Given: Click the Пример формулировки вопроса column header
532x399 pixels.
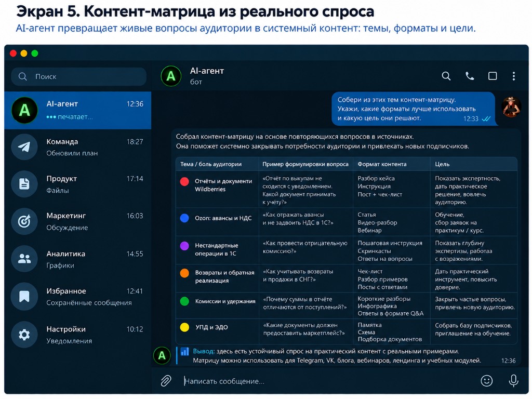Looking at the screenshot, I should point(305,164).
